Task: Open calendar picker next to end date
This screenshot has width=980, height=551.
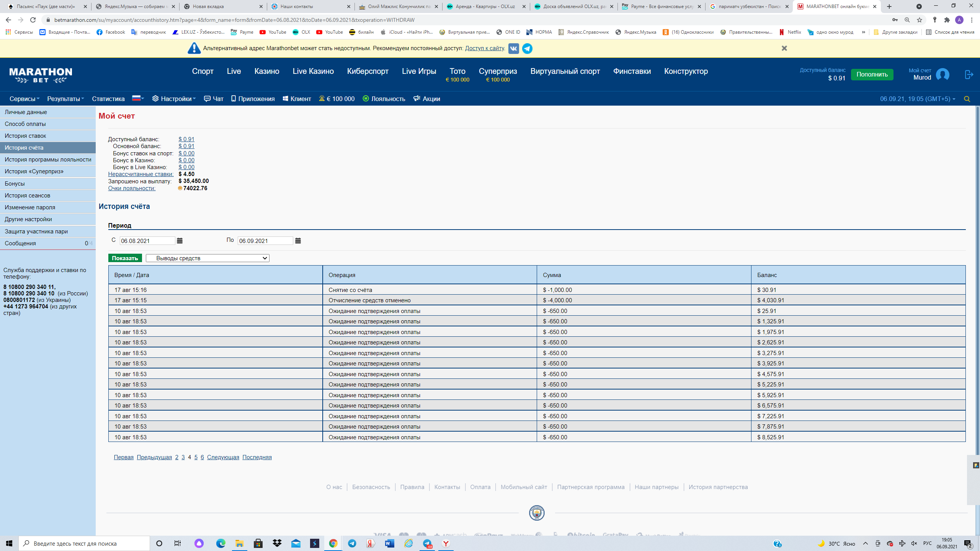Action: tap(298, 241)
